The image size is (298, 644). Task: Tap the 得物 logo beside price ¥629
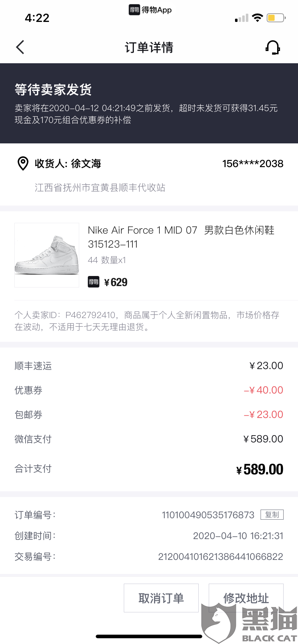94,282
